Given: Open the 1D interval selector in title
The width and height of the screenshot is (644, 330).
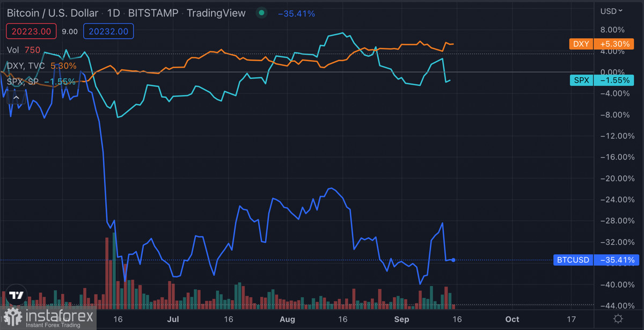Looking at the screenshot, I should pos(113,13).
